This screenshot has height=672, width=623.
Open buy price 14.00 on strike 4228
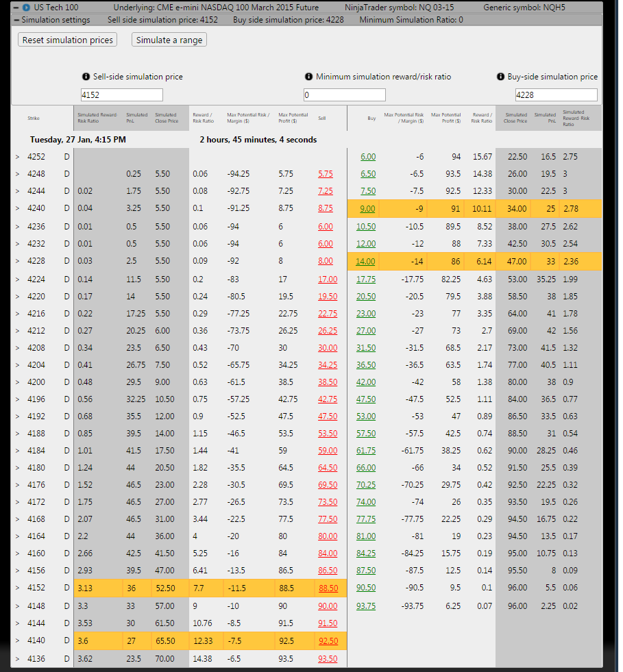click(365, 262)
